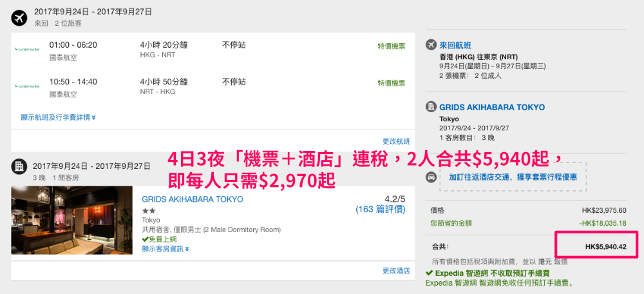The height and width of the screenshot is (294, 644).
Task: Click the 來回 2 位旅客 trip info
Action: tap(58, 23)
